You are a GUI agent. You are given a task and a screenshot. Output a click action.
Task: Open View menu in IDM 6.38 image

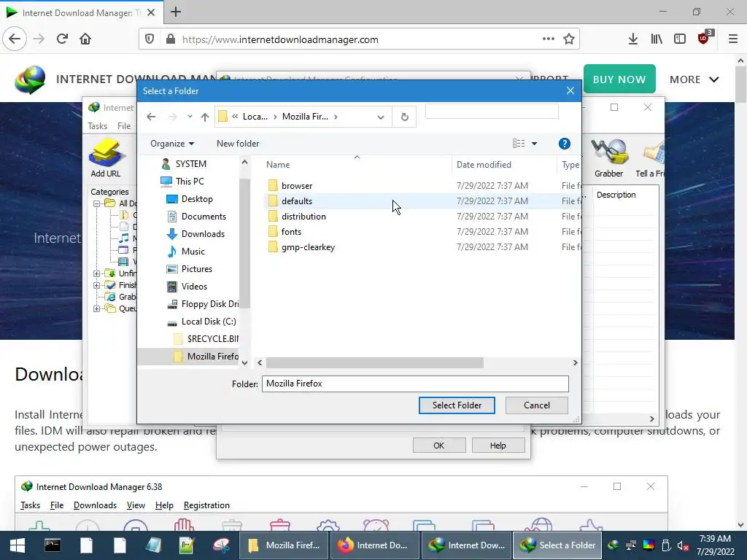coord(136,505)
